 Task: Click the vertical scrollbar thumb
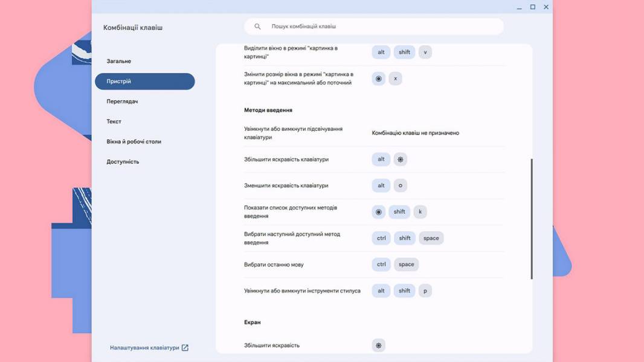532,219
